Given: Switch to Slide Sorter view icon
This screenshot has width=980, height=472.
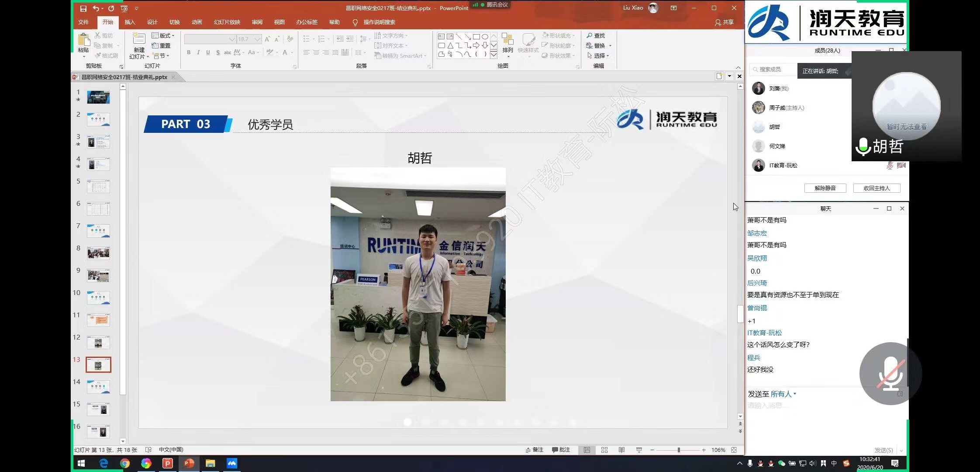Looking at the screenshot, I should [x=604, y=450].
